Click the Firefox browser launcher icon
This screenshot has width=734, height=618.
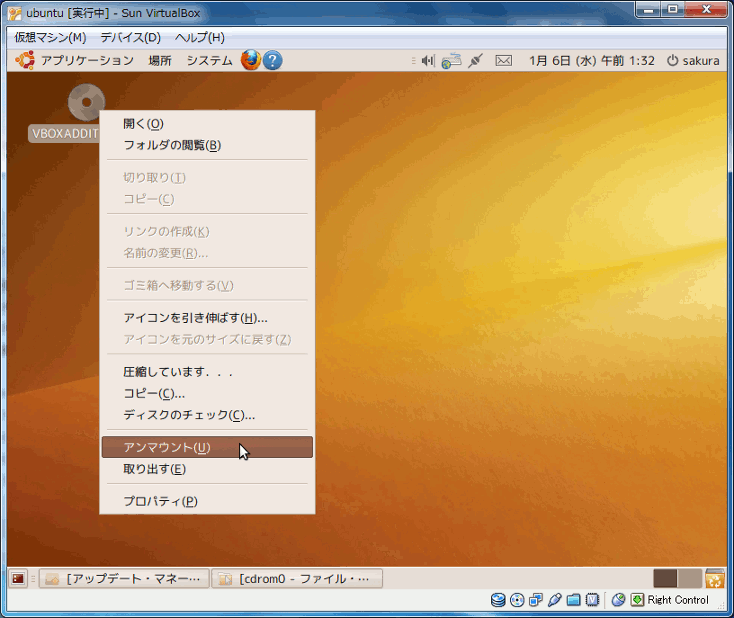coord(250,60)
